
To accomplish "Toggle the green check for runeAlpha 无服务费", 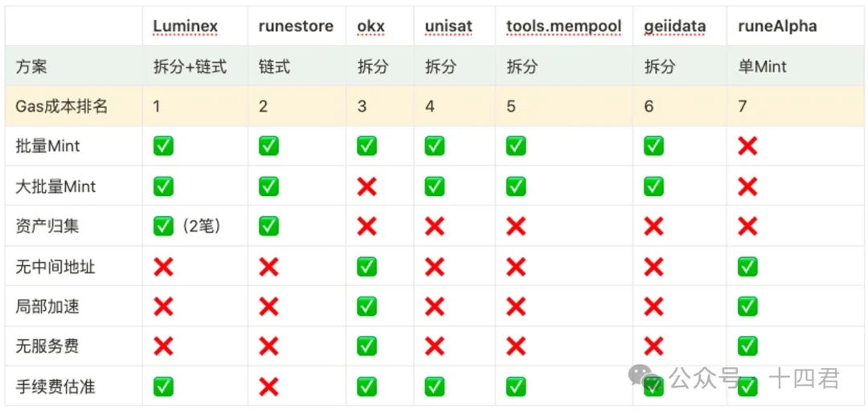I will [747, 346].
